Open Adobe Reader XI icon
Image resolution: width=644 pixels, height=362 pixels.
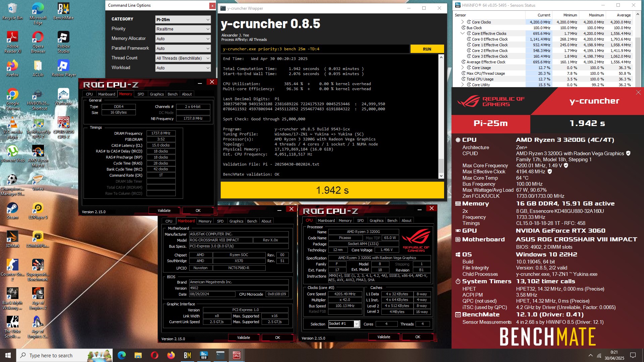pos(12,42)
